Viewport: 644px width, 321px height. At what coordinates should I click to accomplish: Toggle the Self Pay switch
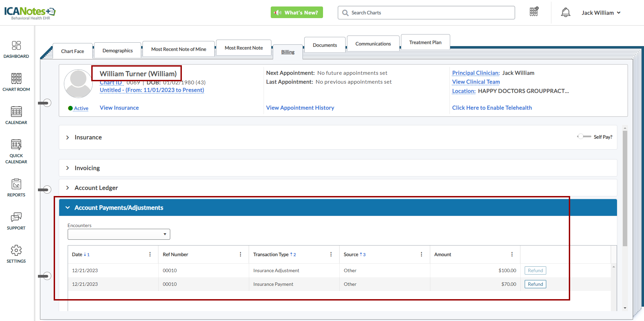[584, 137]
